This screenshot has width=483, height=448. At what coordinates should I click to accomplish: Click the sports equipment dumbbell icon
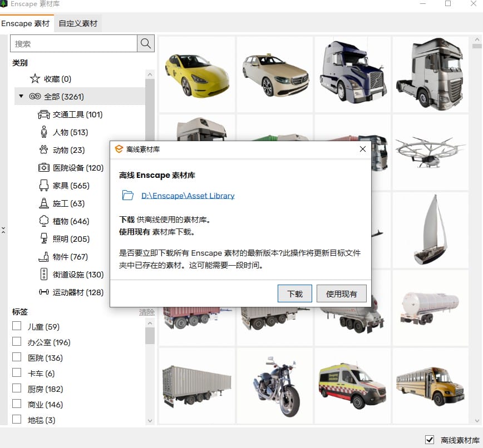[44, 292]
